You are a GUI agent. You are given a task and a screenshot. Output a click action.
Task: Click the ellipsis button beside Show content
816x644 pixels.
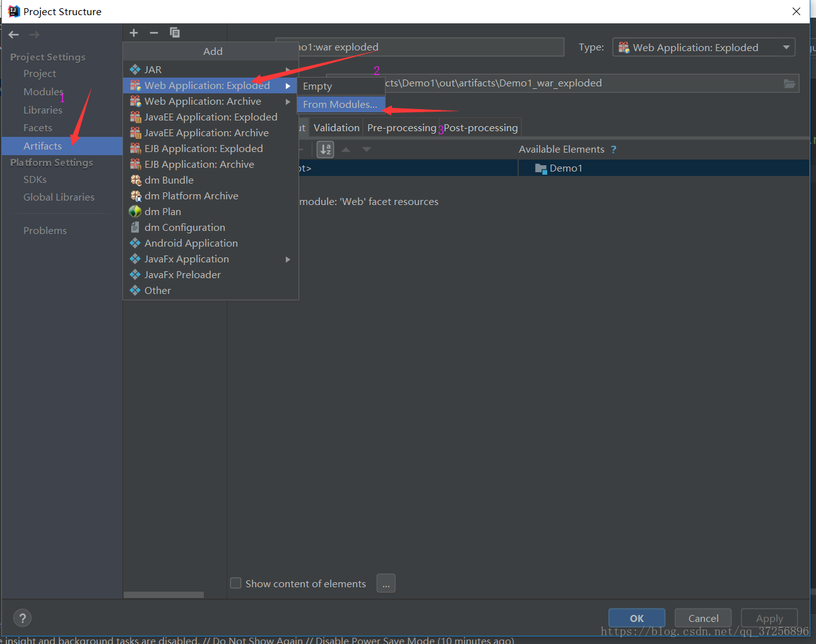pyautogui.click(x=386, y=583)
